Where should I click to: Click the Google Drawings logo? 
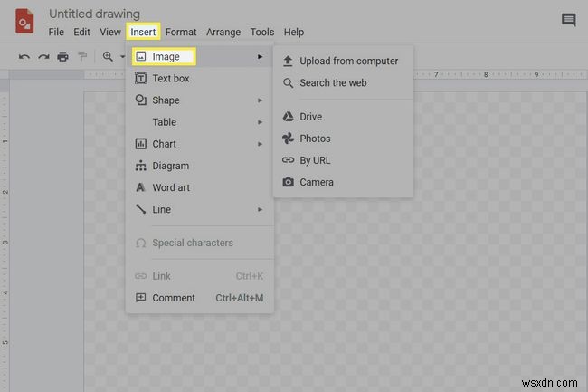pyautogui.click(x=24, y=22)
